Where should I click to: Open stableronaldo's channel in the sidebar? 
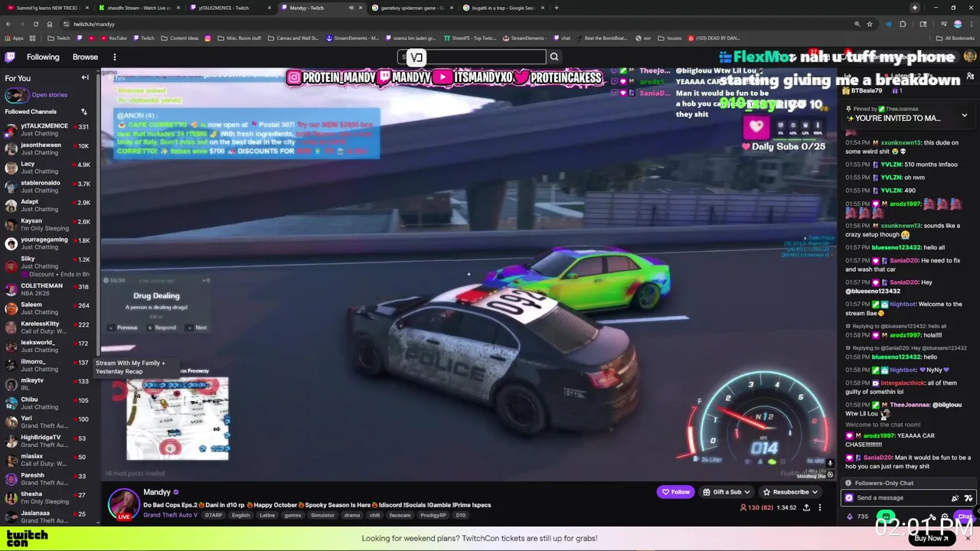point(50,187)
